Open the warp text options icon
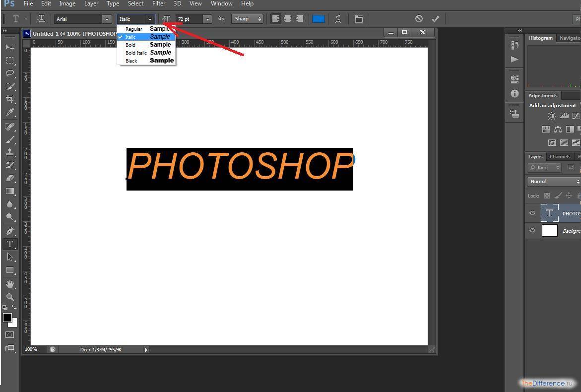This screenshot has width=581, height=392. 338,19
